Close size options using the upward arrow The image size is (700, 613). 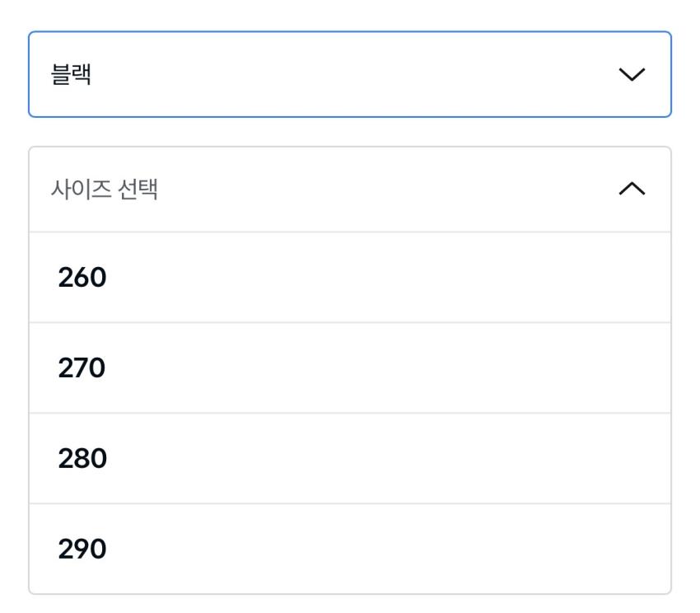[x=632, y=190]
